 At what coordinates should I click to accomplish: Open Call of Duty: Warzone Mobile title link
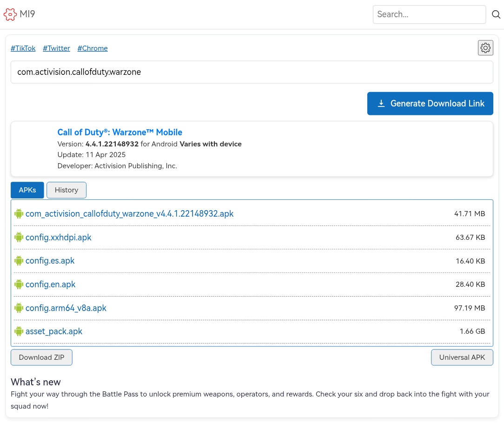coord(120,132)
